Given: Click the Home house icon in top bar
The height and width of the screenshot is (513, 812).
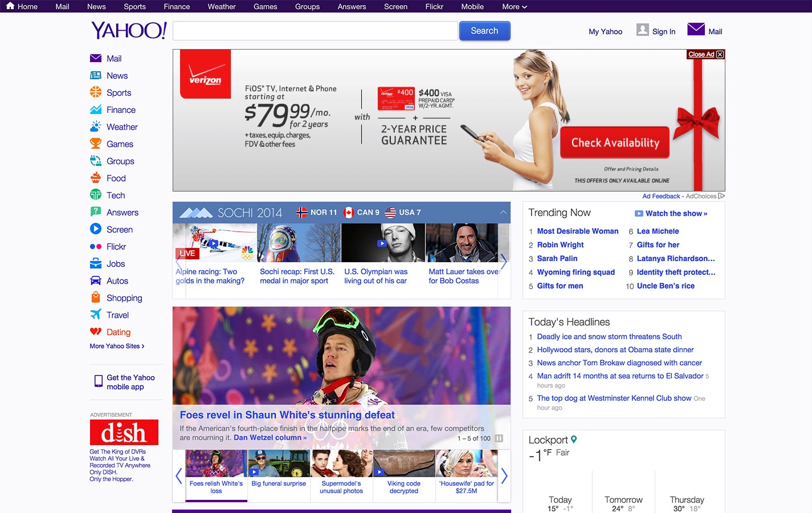Looking at the screenshot, I should [x=10, y=6].
